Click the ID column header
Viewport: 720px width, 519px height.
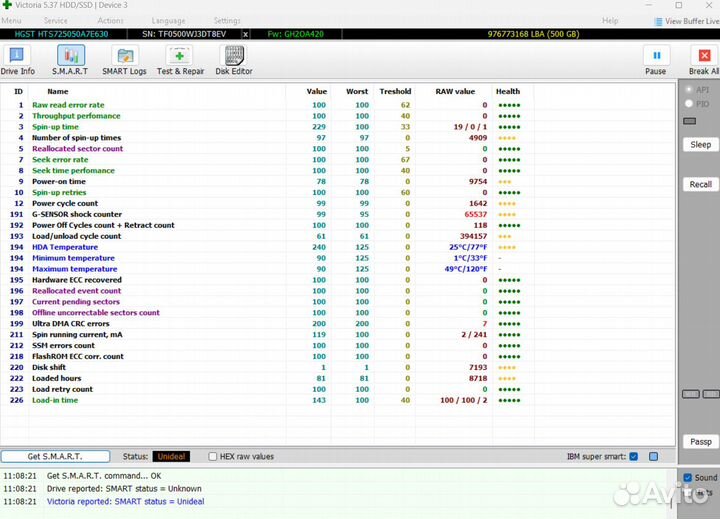point(18,91)
